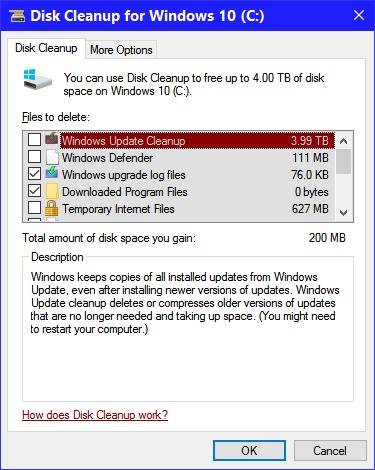This screenshot has width=375, height=470.
Task: Click the Downloaded Program Files folder icon
Action: pos(52,191)
